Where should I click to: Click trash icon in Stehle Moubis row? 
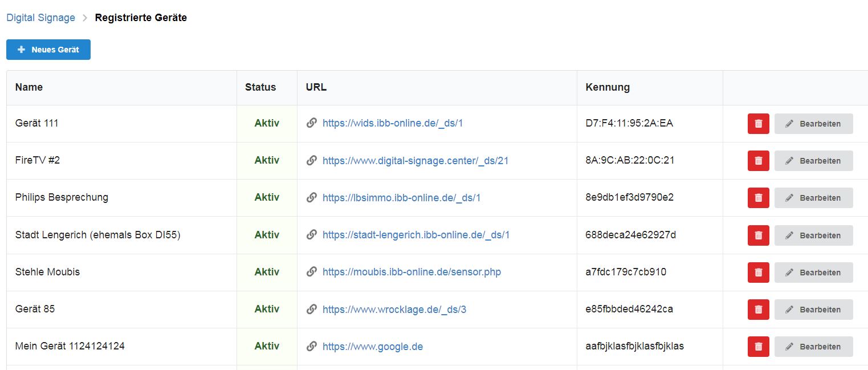point(758,273)
